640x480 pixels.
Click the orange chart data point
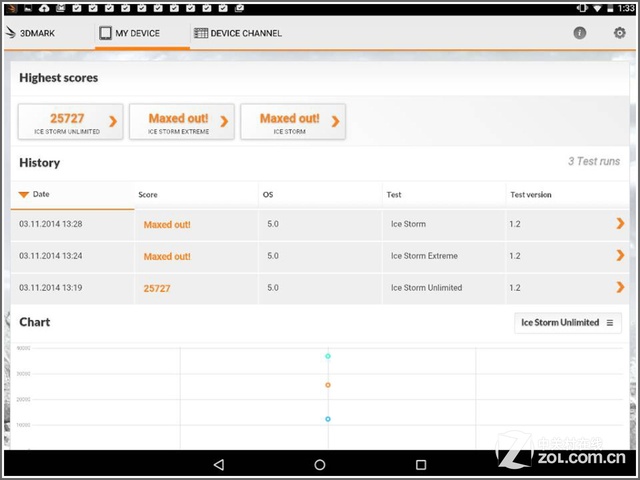pos(328,385)
